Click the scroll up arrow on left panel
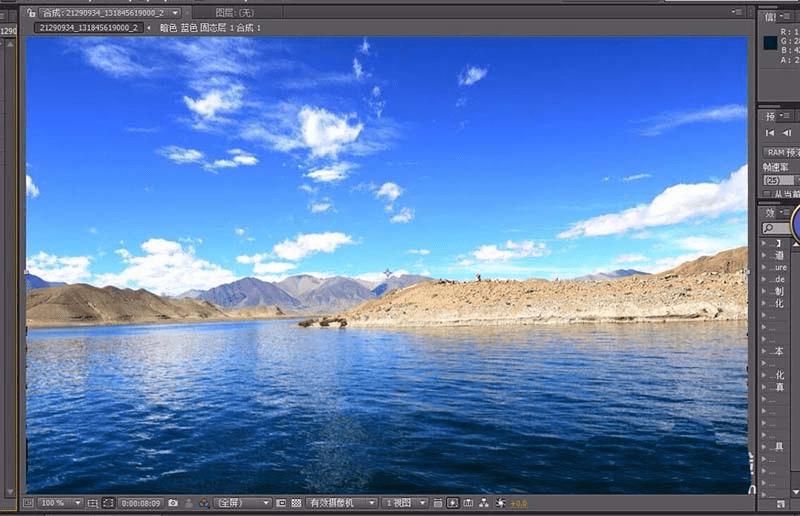This screenshot has width=800, height=516. coord(10,44)
